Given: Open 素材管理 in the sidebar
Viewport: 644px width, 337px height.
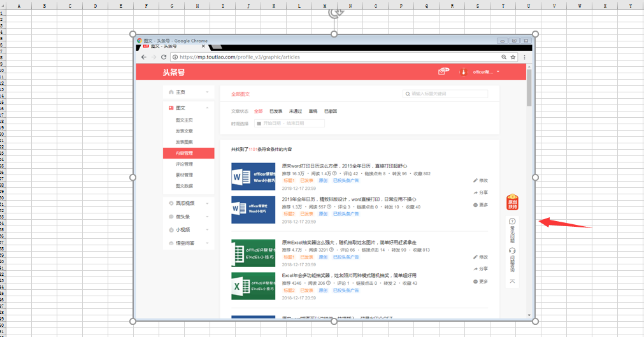Looking at the screenshot, I should (184, 175).
